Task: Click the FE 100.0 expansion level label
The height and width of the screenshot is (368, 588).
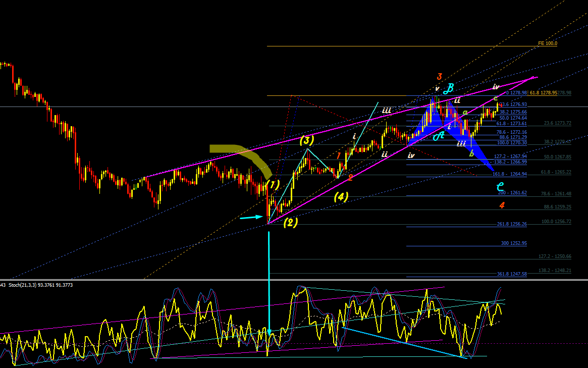Action: [548, 43]
